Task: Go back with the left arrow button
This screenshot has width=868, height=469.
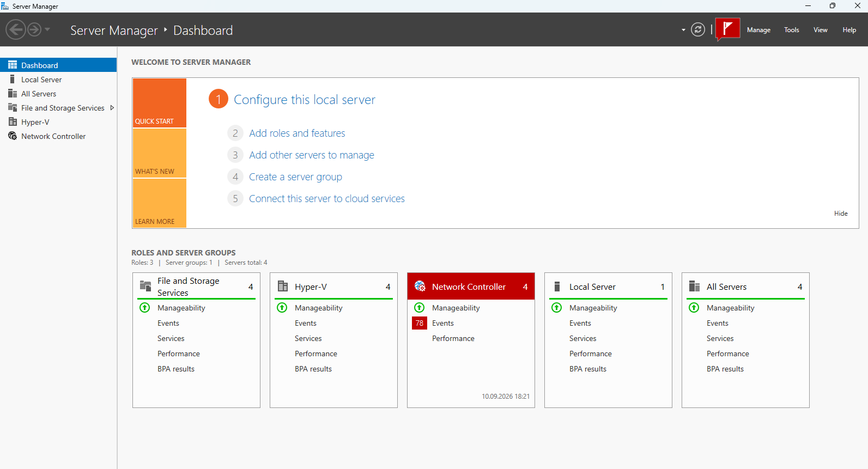Action: click(16, 29)
